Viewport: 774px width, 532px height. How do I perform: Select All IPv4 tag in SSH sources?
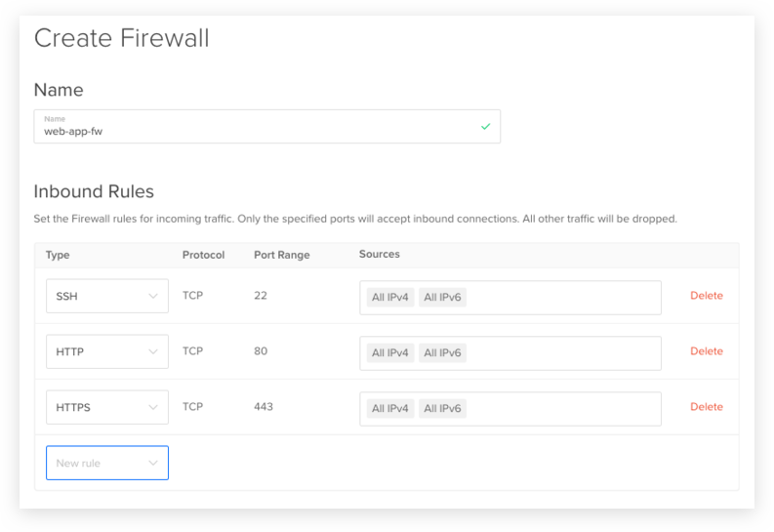point(390,298)
